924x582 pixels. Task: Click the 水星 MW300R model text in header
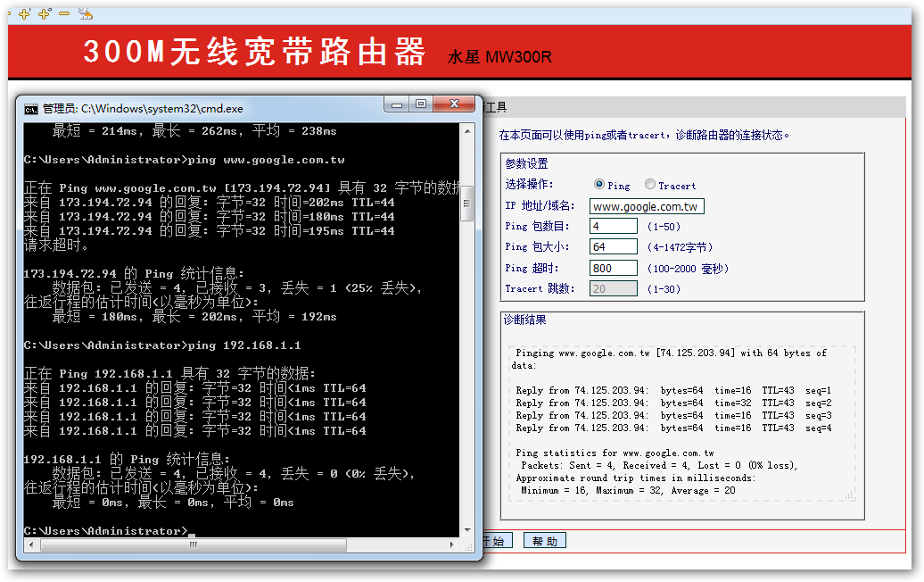(x=499, y=57)
